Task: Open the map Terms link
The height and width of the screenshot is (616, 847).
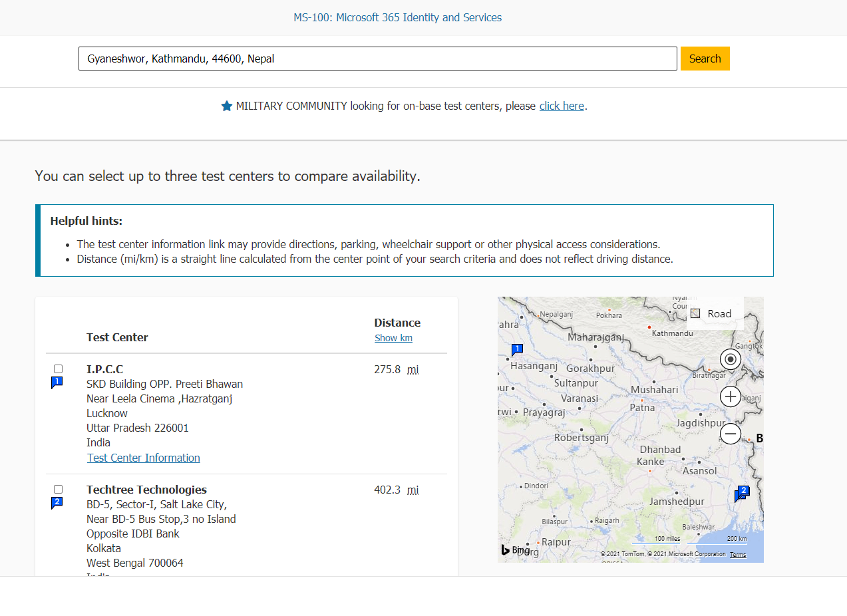Action: tap(738, 555)
